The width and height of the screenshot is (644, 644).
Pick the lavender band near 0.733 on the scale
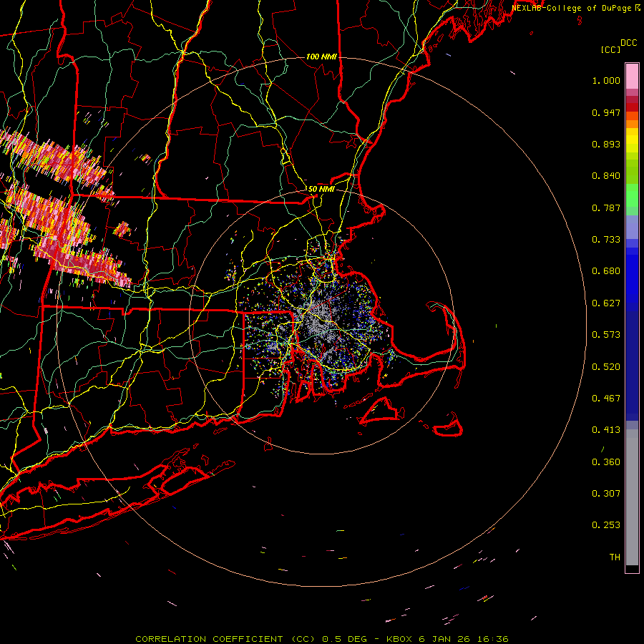point(632,227)
